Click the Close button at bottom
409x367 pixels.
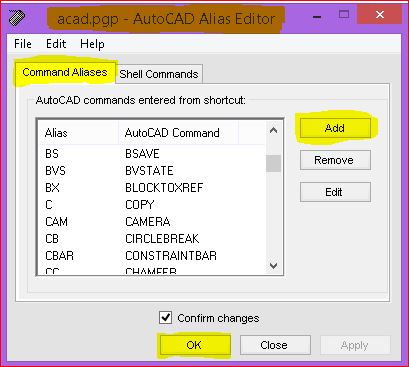pyautogui.click(x=274, y=345)
